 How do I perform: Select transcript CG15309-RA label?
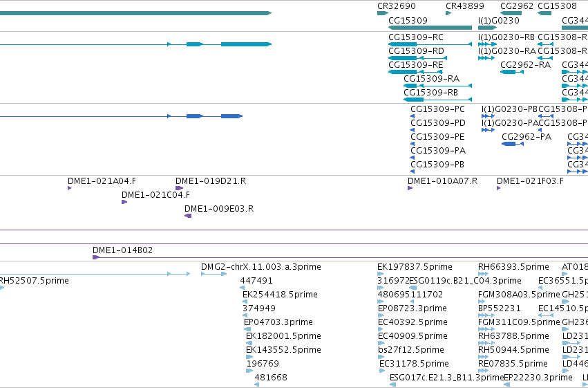432,78
